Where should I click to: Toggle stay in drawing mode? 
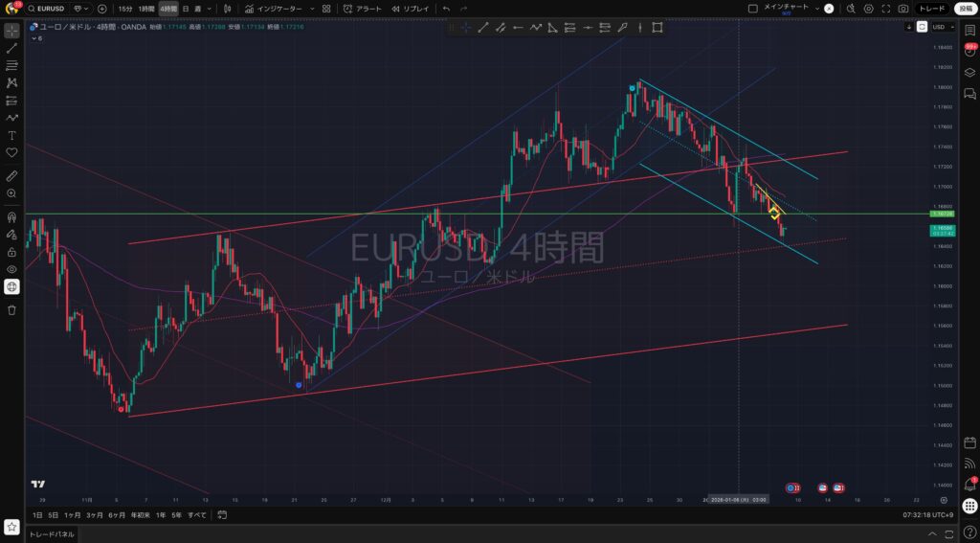pos(11,235)
